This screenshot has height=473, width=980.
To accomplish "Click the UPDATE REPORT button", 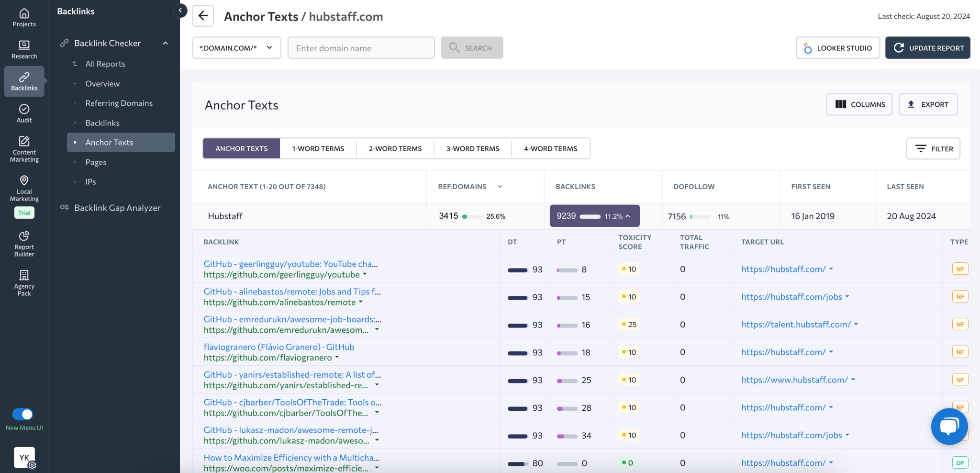I will pyautogui.click(x=927, y=47).
